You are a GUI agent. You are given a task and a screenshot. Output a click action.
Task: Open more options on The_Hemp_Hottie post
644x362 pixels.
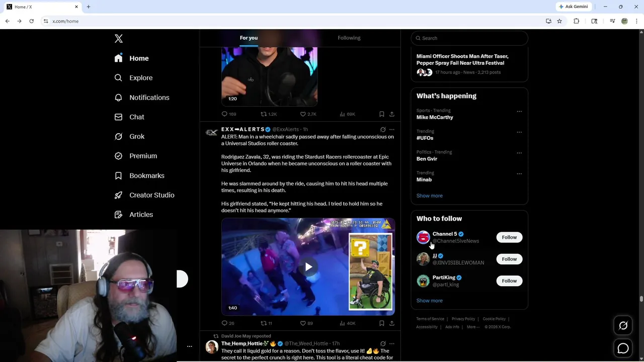click(x=392, y=343)
